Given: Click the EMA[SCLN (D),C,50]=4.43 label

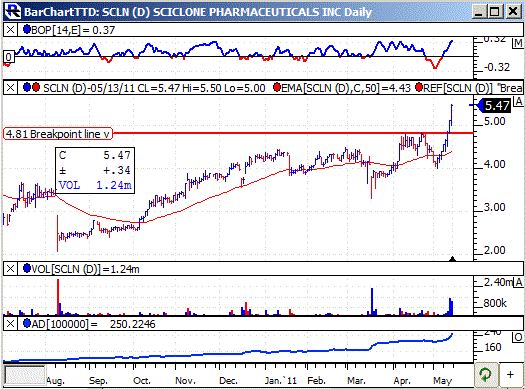Looking at the screenshot, I should [x=346, y=88].
